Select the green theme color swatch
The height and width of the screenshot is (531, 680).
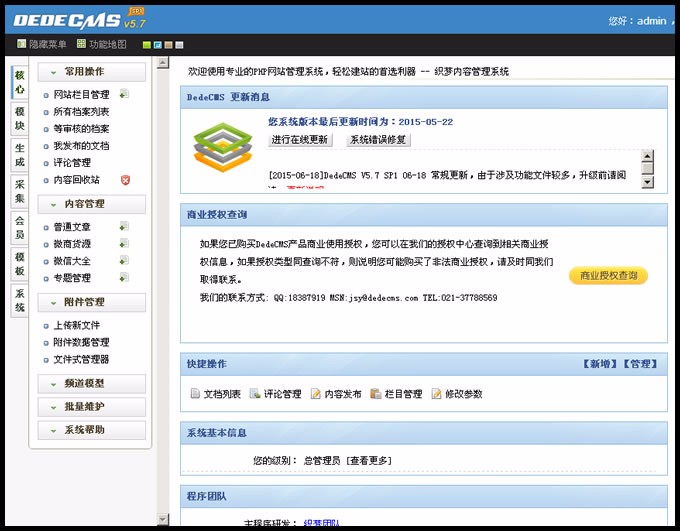pyautogui.click(x=147, y=45)
